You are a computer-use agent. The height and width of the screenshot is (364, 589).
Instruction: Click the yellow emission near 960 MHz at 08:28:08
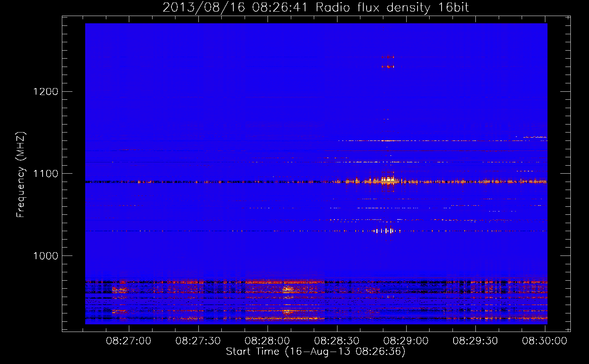288,290
